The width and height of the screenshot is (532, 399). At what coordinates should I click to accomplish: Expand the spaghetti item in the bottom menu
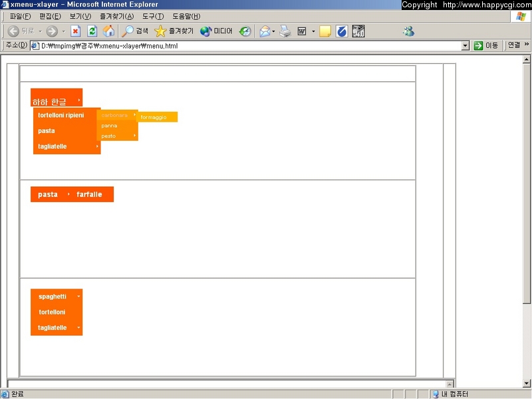click(x=78, y=297)
